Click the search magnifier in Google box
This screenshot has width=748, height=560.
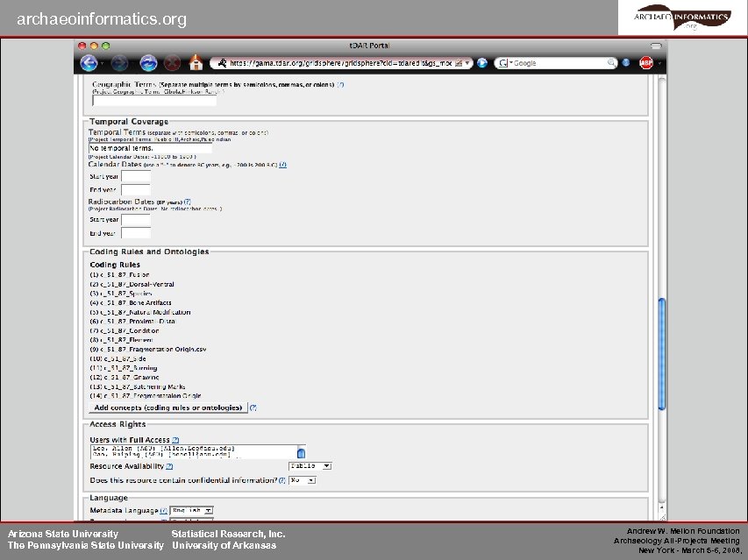pos(611,63)
